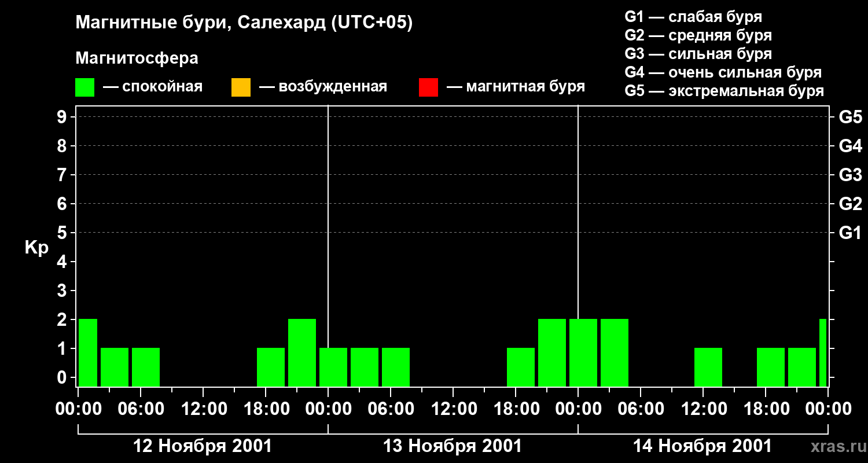The height and width of the screenshot is (463, 868).
Task: Select the Kp 1 bar at 06:00, 13 Ноября
Action: (396, 367)
